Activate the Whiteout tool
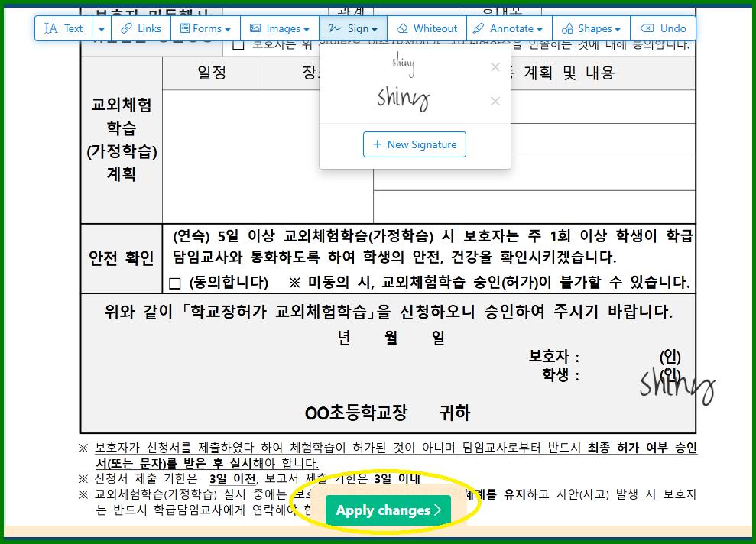This screenshot has height=544, width=756. tap(426, 28)
